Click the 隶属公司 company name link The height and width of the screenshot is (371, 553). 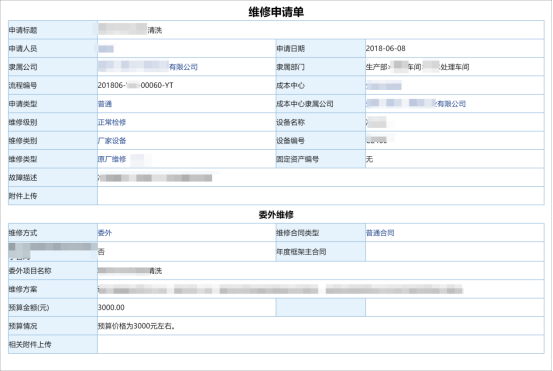click(148, 67)
